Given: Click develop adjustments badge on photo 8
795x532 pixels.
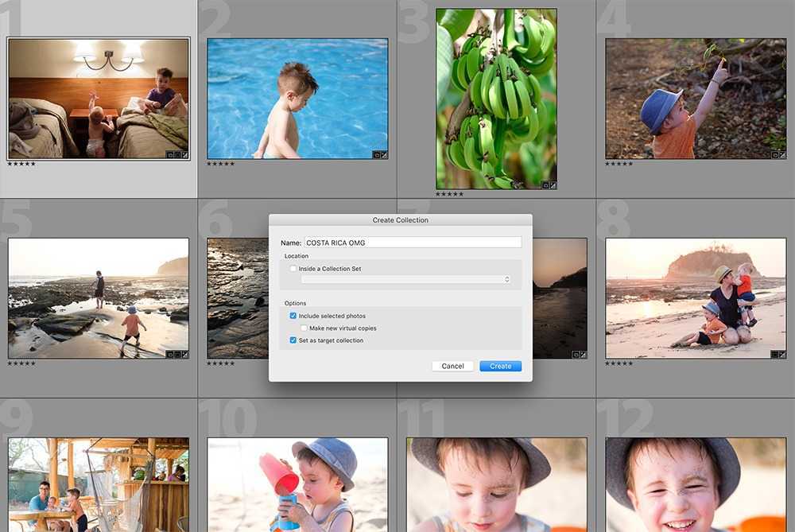Looking at the screenshot, I should [x=782, y=355].
